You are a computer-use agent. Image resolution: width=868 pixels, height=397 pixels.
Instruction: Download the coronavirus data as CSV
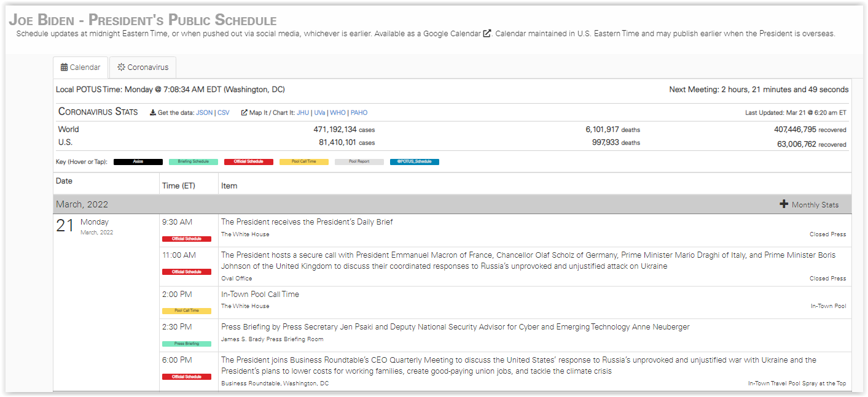tap(224, 113)
